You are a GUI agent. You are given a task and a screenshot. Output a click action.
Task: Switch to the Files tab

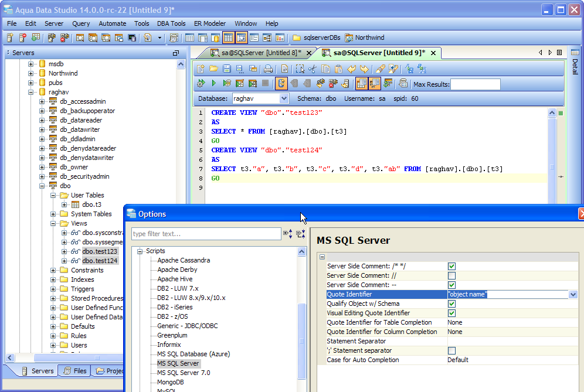(x=76, y=371)
